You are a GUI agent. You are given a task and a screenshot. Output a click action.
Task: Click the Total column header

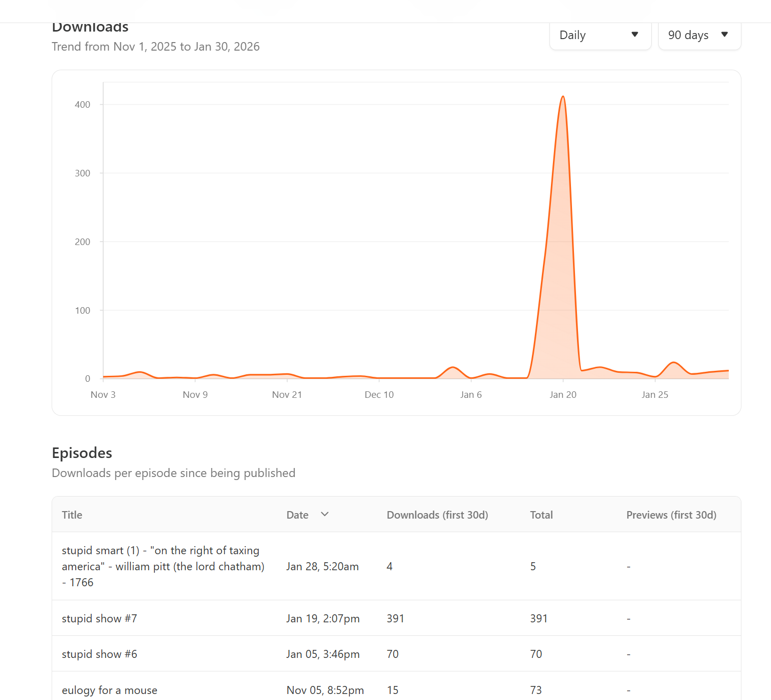(541, 515)
